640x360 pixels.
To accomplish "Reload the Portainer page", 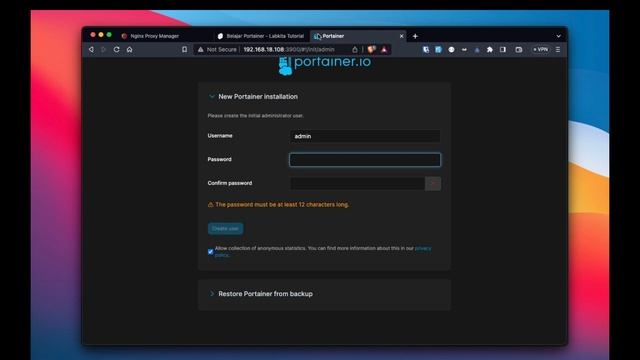I will (x=116, y=49).
